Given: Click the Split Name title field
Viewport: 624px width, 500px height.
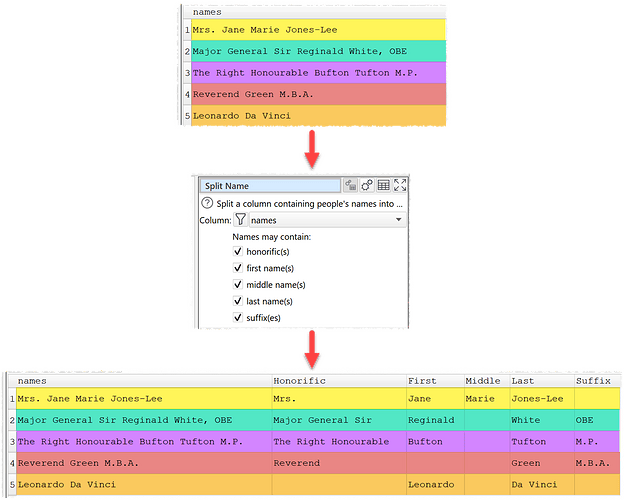Looking at the screenshot, I should (x=271, y=186).
